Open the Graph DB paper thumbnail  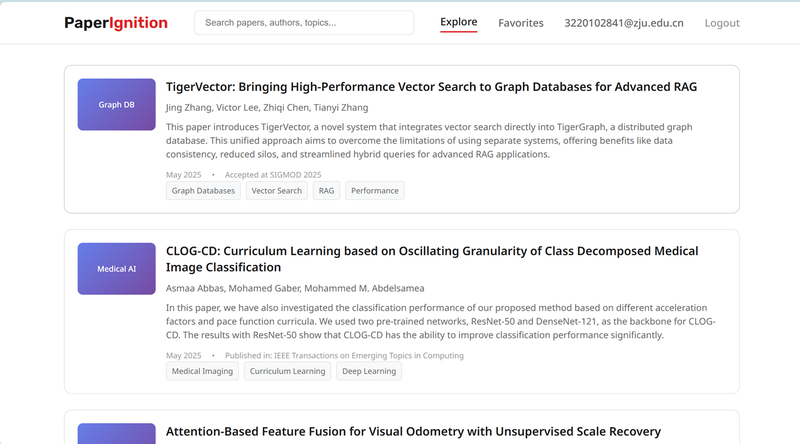[116, 105]
